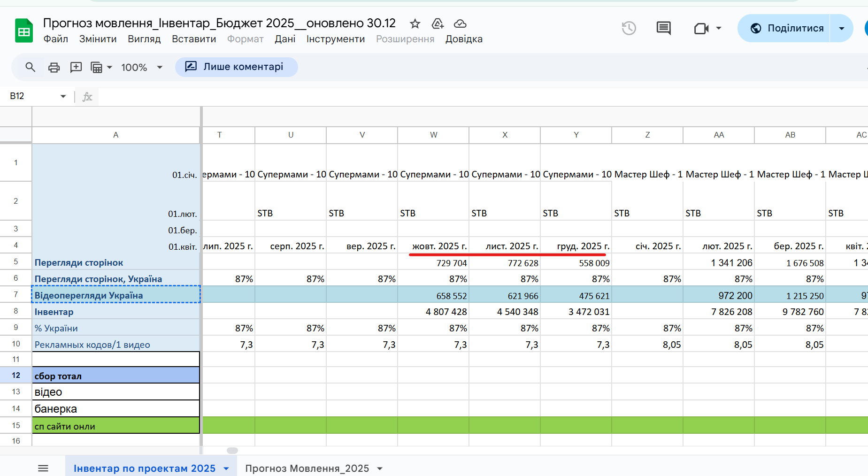Check the cloud document status icon
This screenshot has height=476, width=868.
460,23
